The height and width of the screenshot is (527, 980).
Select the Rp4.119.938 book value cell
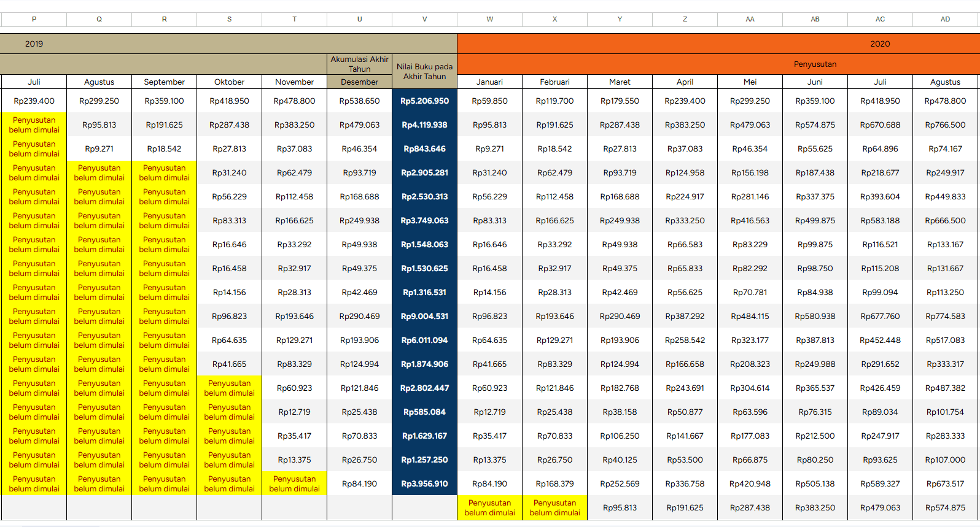click(424, 125)
